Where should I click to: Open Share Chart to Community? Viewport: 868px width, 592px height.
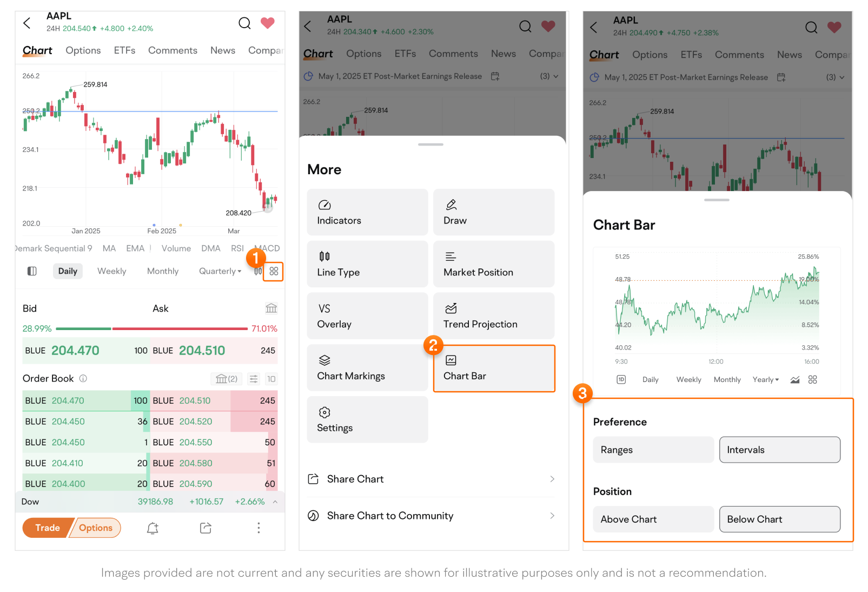coord(431,516)
